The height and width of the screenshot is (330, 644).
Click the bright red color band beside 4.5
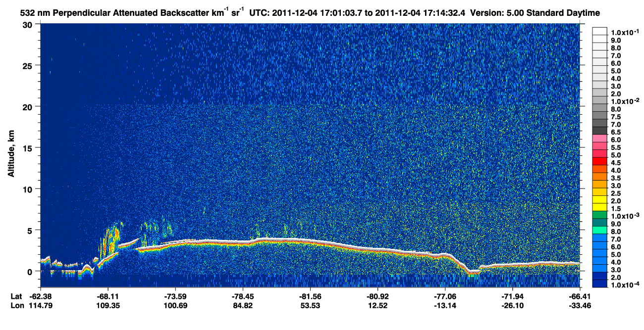click(x=600, y=160)
